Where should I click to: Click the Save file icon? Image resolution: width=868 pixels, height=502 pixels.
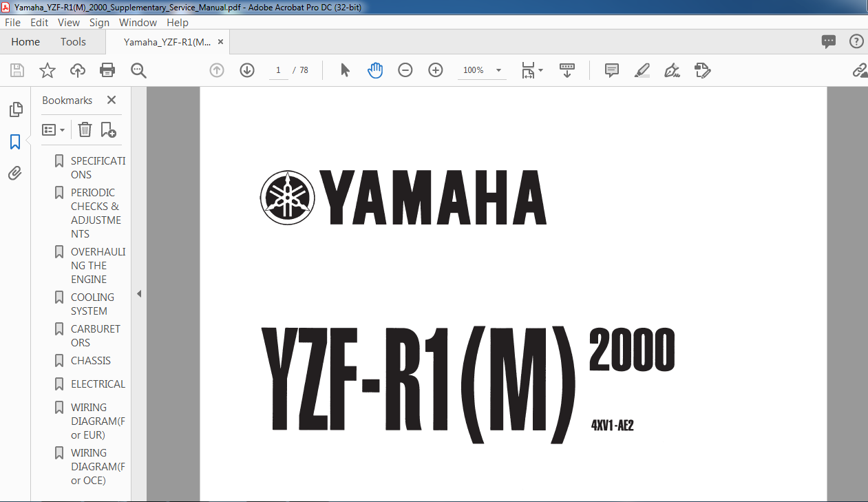tap(17, 70)
